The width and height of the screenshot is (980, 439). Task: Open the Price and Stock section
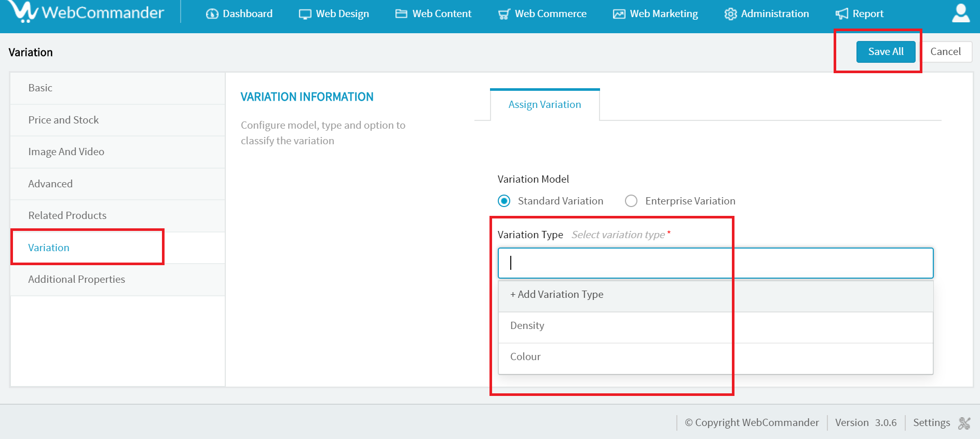63,120
